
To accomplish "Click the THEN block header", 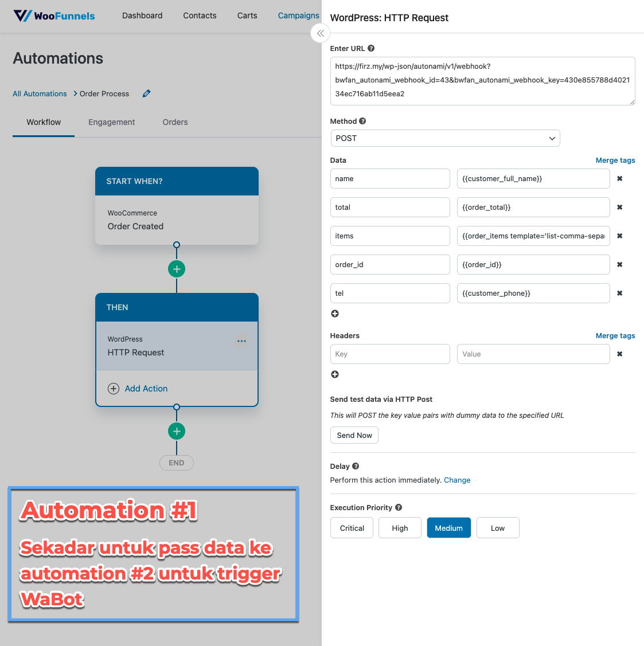I will click(x=177, y=307).
